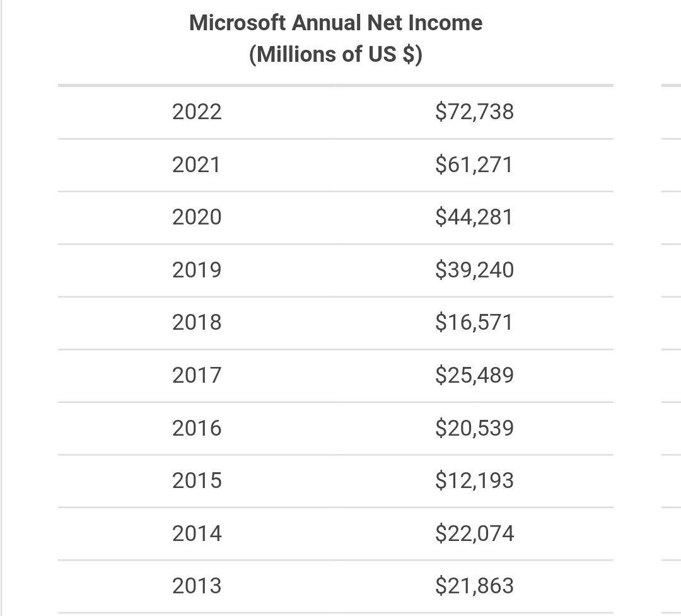Click the $72,738 net income value

click(x=474, y=112)
